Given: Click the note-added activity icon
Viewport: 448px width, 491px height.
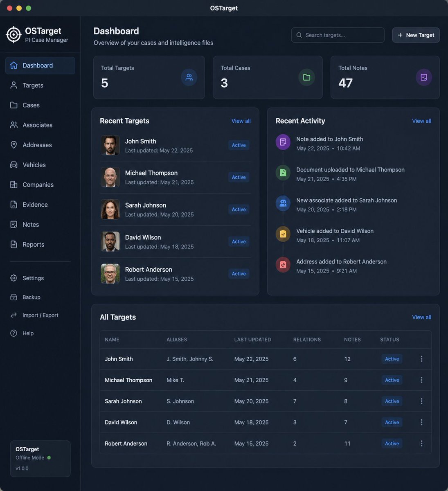Looking at the screenshot, I should click(x=283, y=142).
